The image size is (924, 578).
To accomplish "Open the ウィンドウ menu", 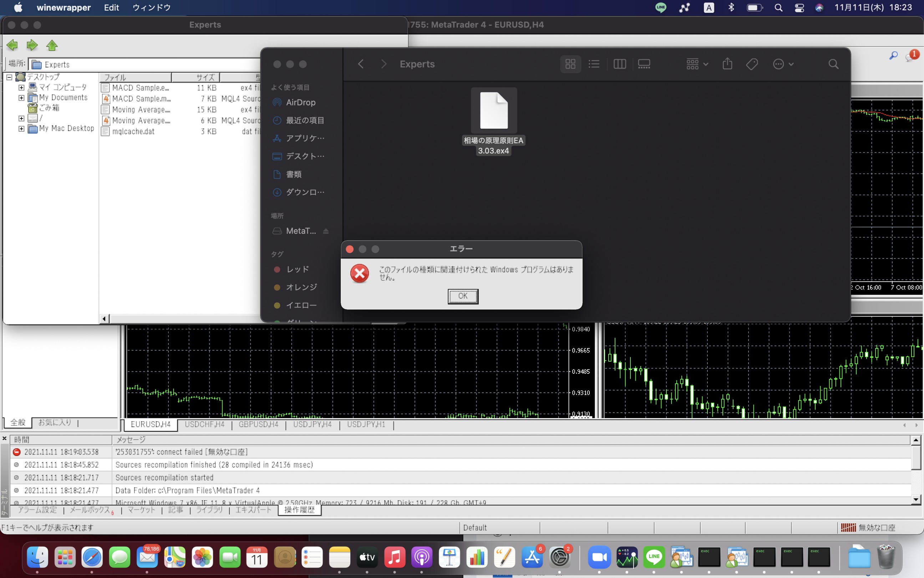I will point(152,7).
